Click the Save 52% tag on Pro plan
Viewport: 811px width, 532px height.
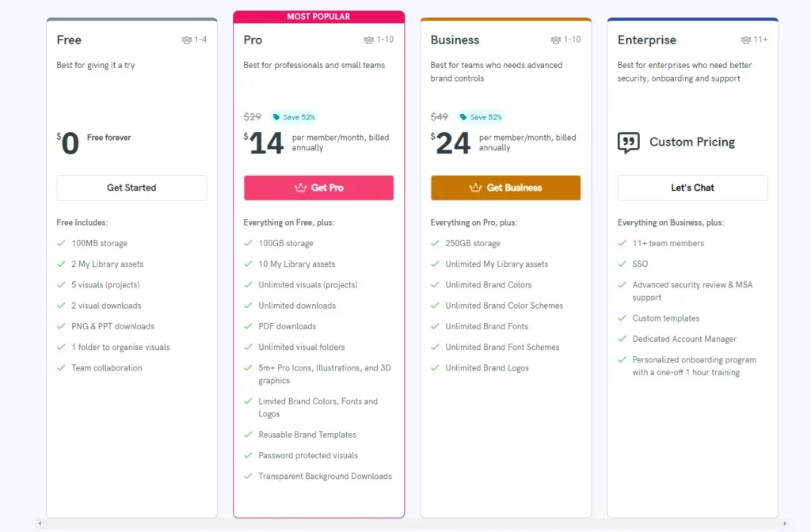(294, 117)
